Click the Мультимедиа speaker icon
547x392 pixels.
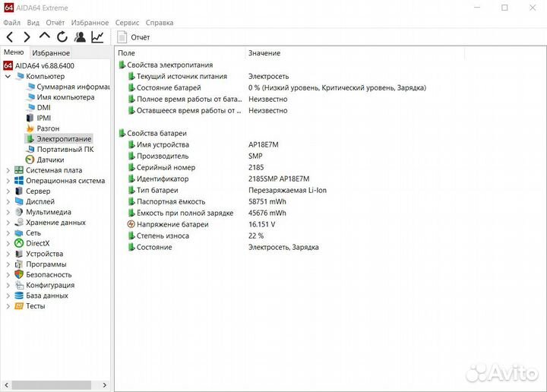pos(19,212)
